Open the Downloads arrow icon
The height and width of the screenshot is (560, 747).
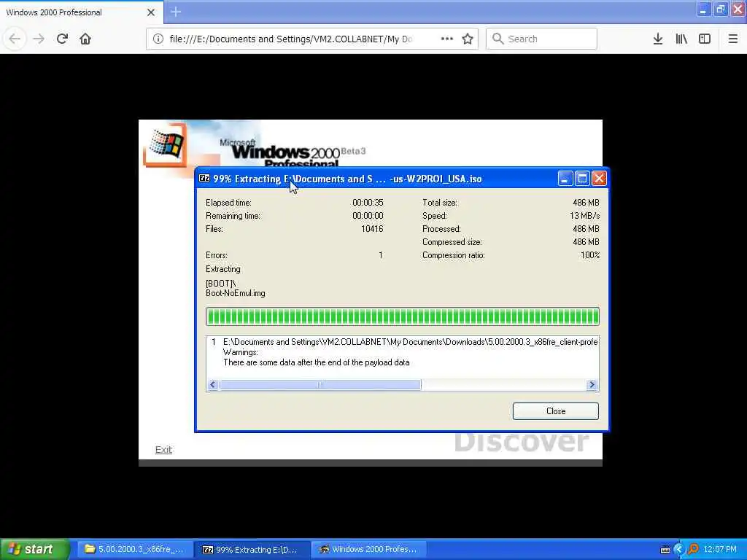tap(658, 39)
